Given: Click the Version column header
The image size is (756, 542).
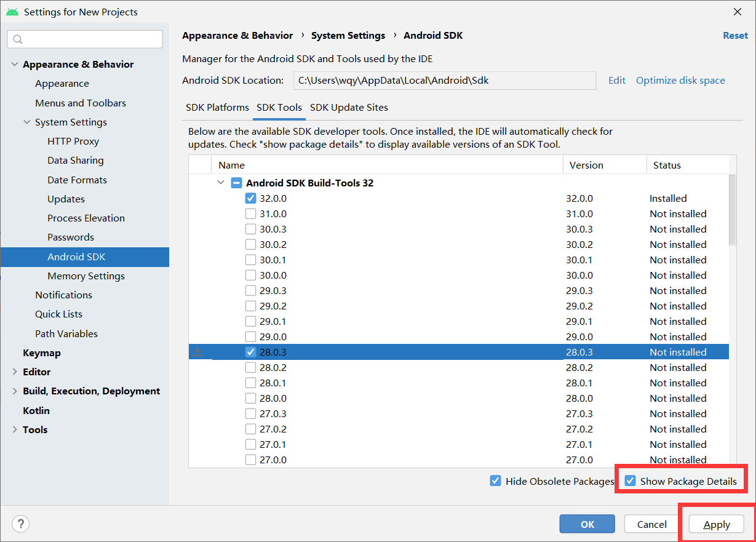Looking at the screenshot, I should [x=605, y=165].
